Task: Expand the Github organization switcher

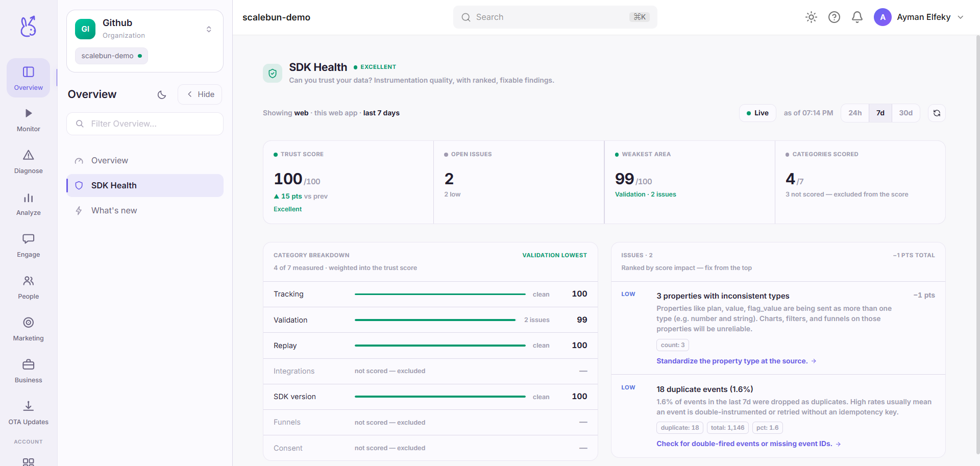Action: (209, 29)
